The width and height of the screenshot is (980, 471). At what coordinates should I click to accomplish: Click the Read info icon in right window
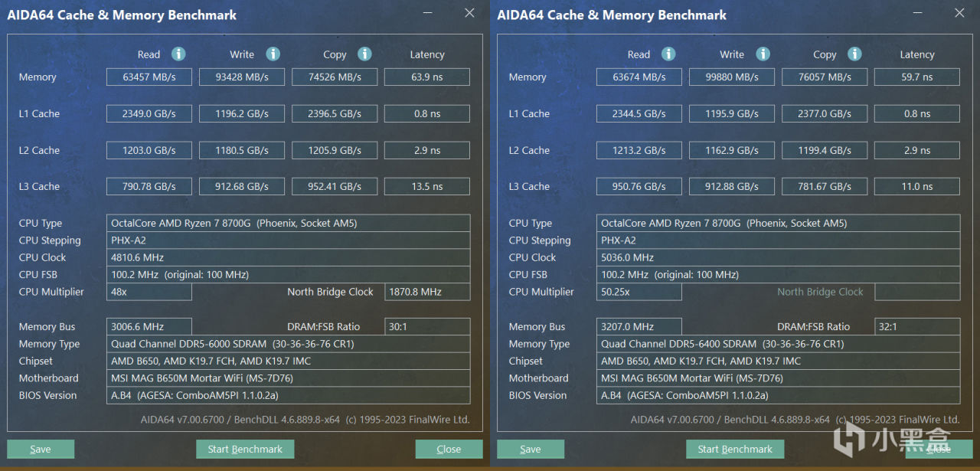668,54
